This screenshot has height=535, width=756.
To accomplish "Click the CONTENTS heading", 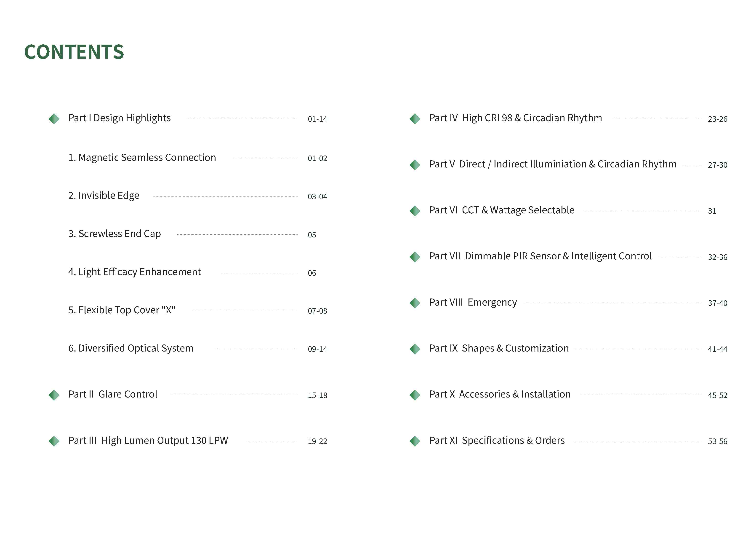I will (x=74, y=52).
